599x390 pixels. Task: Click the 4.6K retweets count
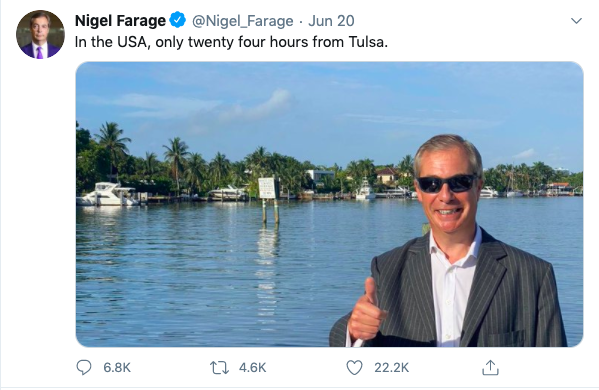[252, 367]
